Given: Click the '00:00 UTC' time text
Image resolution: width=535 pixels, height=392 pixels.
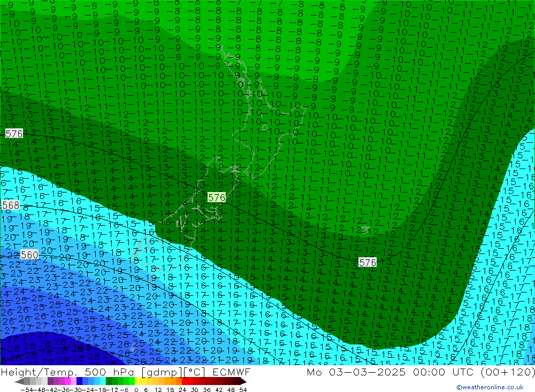Looking at the screenshot, I should click(x=442, y=372).
